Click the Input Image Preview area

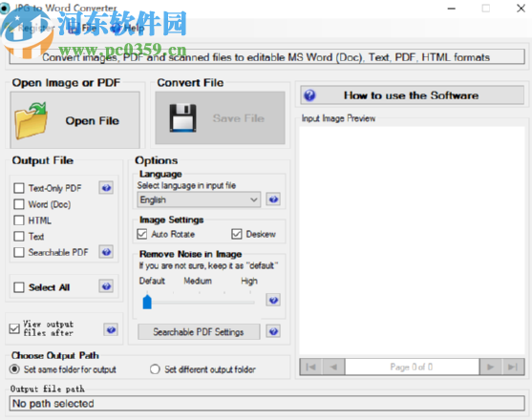pos(412,241)
